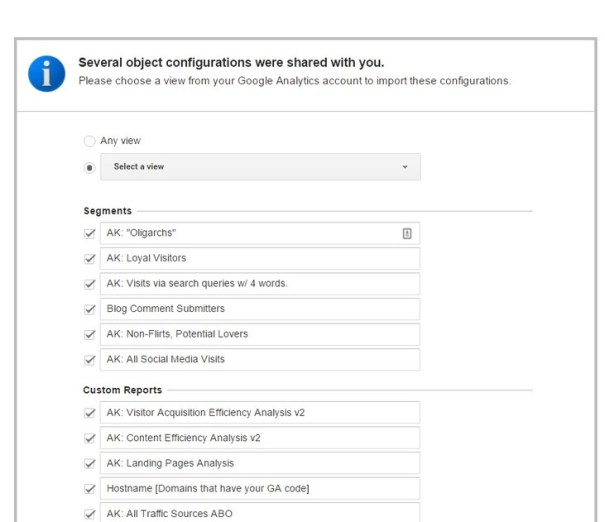
Task: Click the blue info icon
Action: pos(46,73)
